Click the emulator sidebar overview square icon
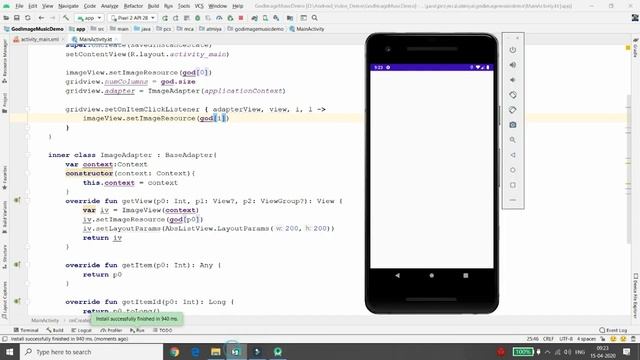640x360 pixels. (x=513, y=185)
